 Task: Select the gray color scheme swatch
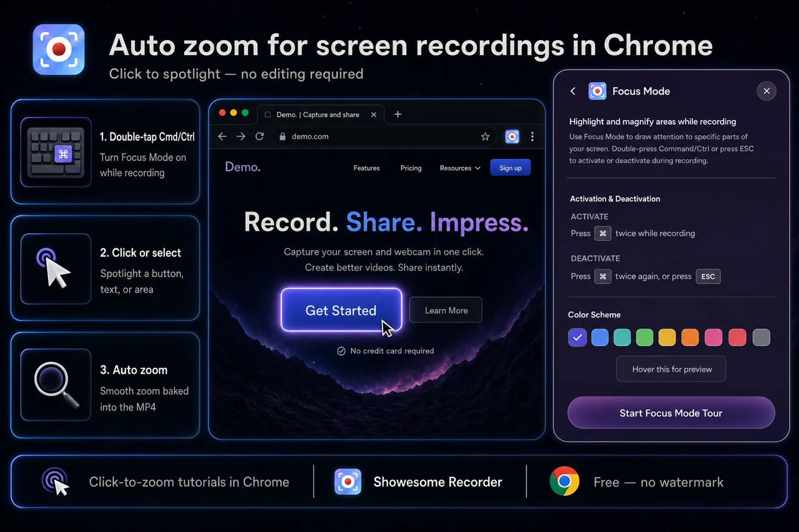pyautogui.click(x=762, y=337)
